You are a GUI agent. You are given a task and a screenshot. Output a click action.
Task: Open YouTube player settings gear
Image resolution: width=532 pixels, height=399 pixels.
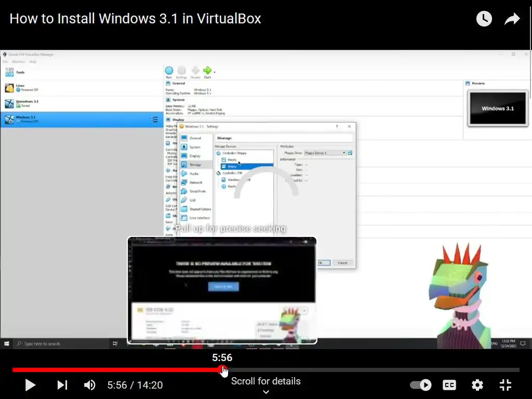point(477,385)
